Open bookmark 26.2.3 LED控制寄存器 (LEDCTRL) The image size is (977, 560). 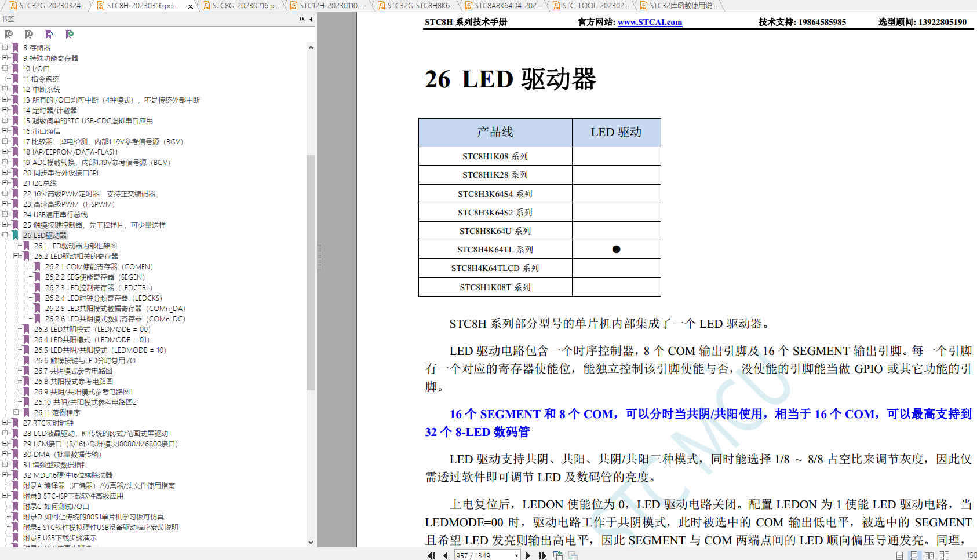pyautogui.click(x=99, y=288)
